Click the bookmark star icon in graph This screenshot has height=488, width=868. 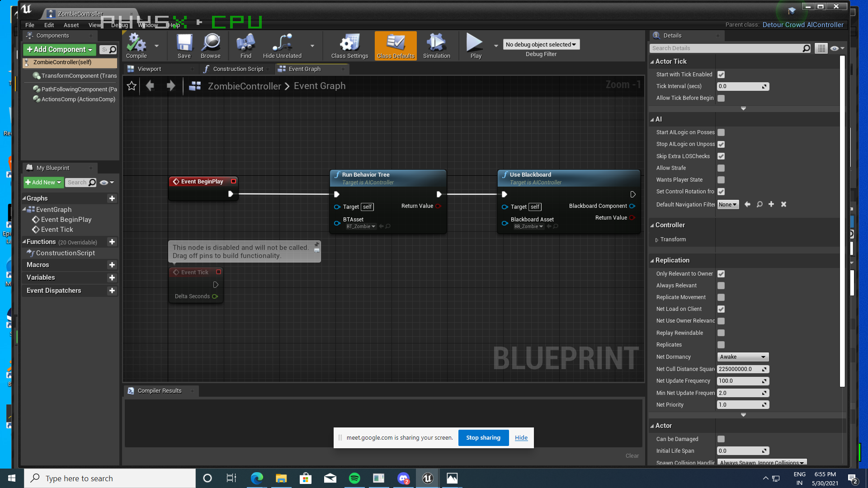(132, 86)
